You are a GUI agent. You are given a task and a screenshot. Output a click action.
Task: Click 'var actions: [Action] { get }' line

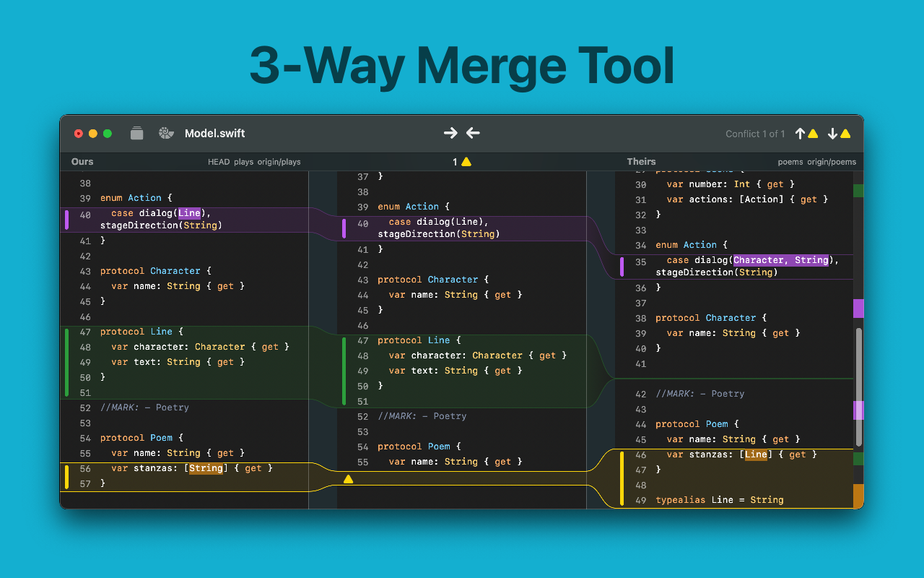(747, 199)
